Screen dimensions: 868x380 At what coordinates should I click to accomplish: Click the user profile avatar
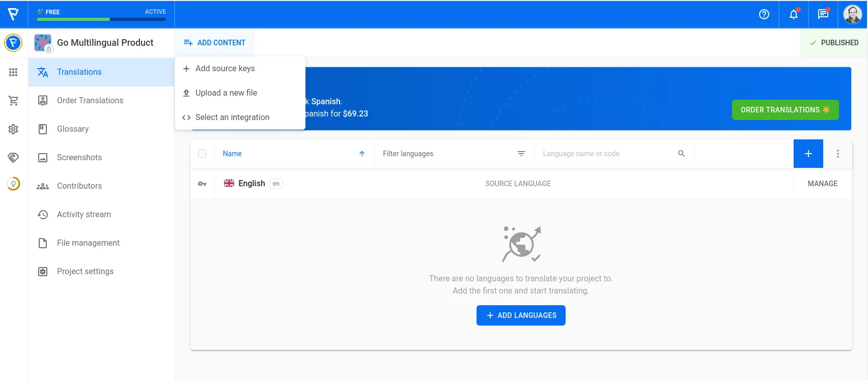pos(852,14)
